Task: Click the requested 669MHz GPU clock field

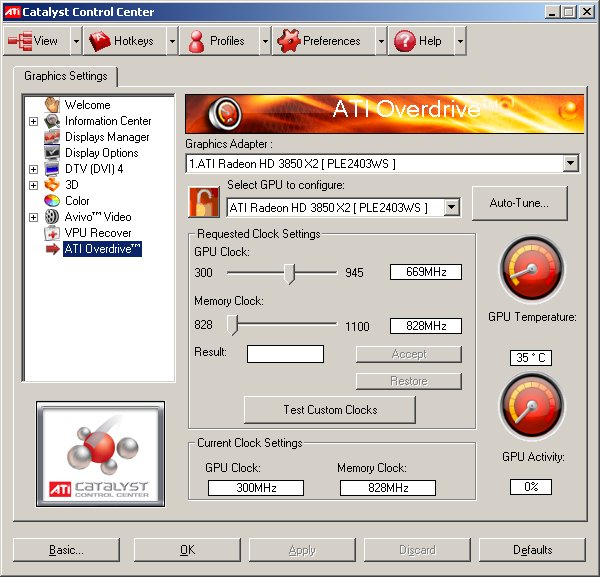Action: click(426, 272)
